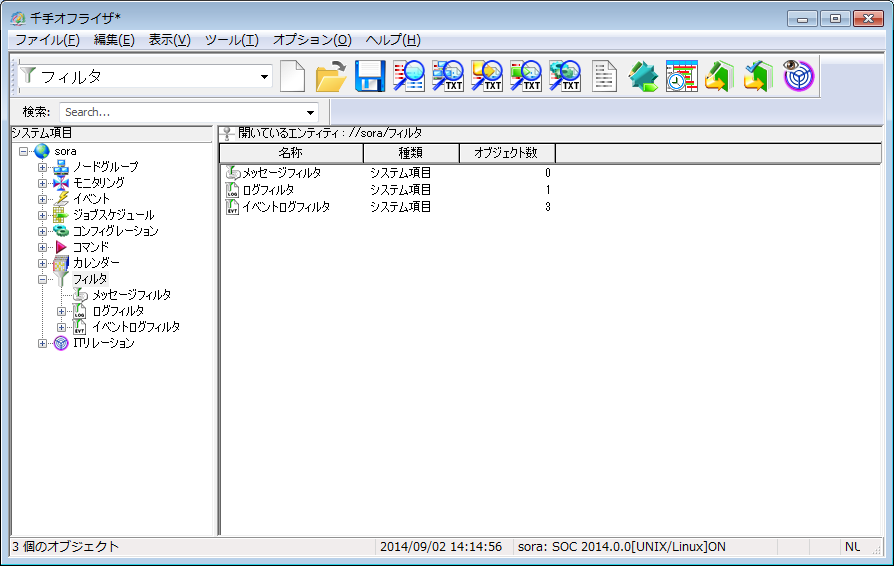Viewport: 894px width, 566px height.
Task: Collapse the sora root node
Action: [23, 152]
